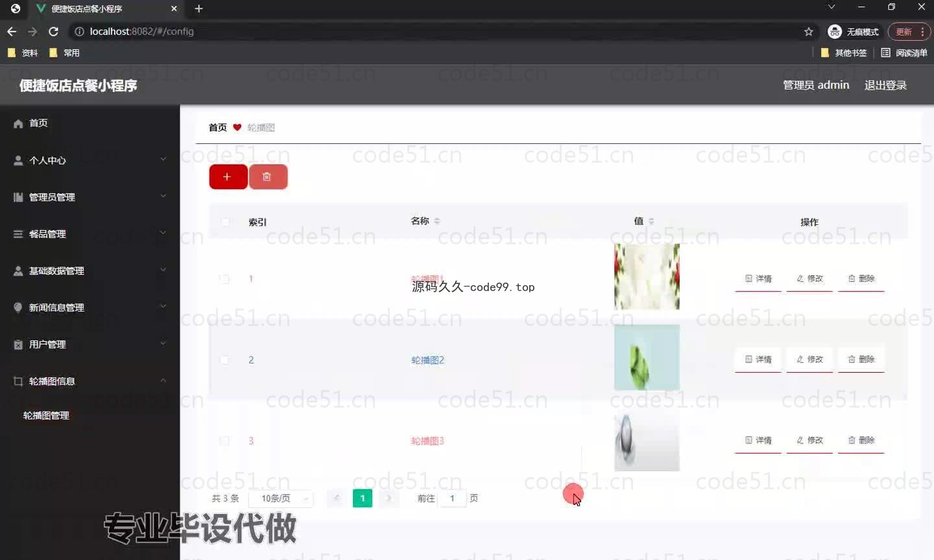The height and width of the screenshot is (560, 934).
Task: Click 退出登录 in the header
Action: [885, 86]
